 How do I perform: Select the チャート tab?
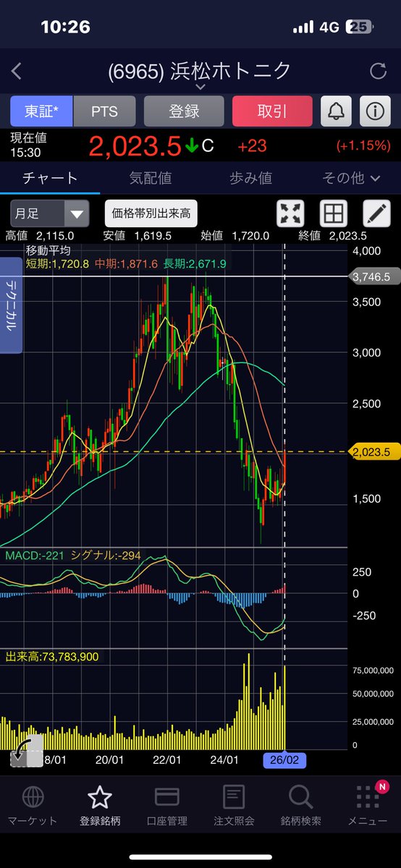coord(50,177)
